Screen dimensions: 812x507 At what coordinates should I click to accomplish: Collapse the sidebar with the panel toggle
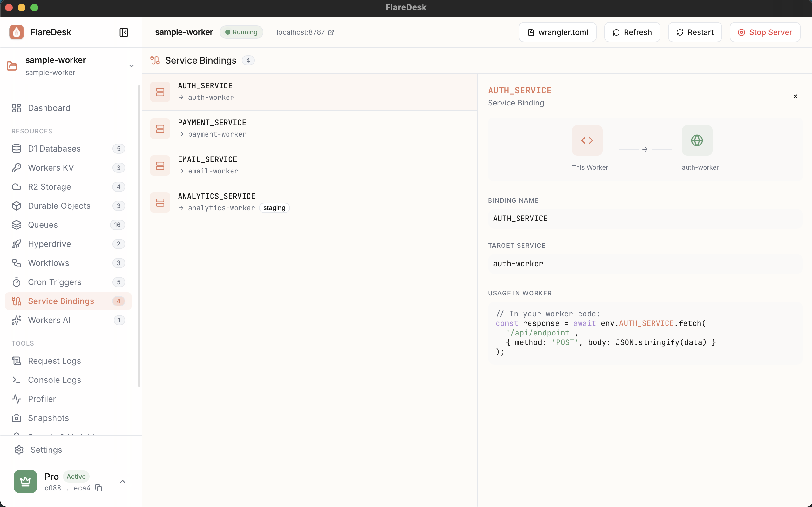pos(123,32)
